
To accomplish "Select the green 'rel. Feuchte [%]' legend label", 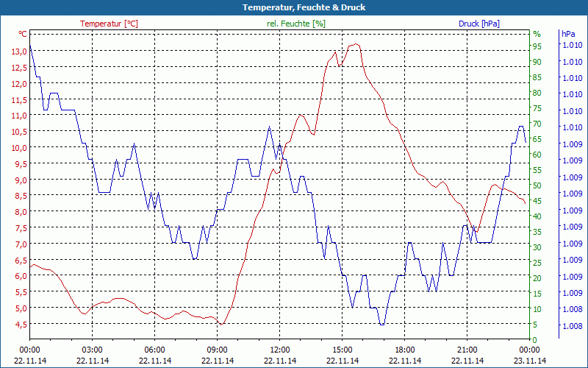I will pos(296,24).
